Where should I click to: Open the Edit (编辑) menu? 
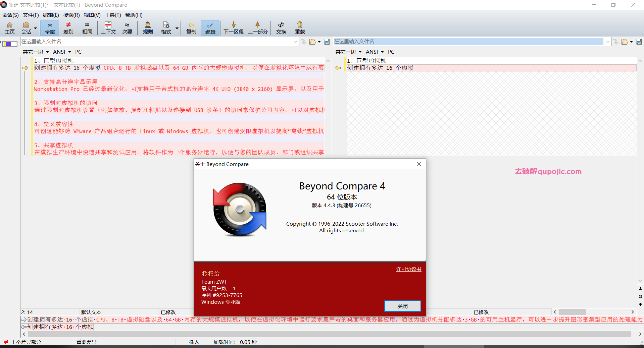click(x=51, y=15)
